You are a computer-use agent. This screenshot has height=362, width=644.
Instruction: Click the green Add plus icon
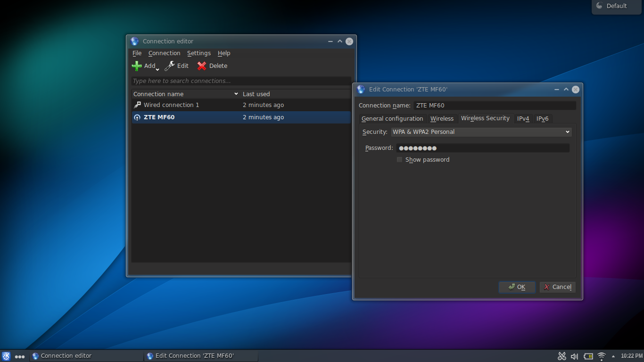coord(137,66)
